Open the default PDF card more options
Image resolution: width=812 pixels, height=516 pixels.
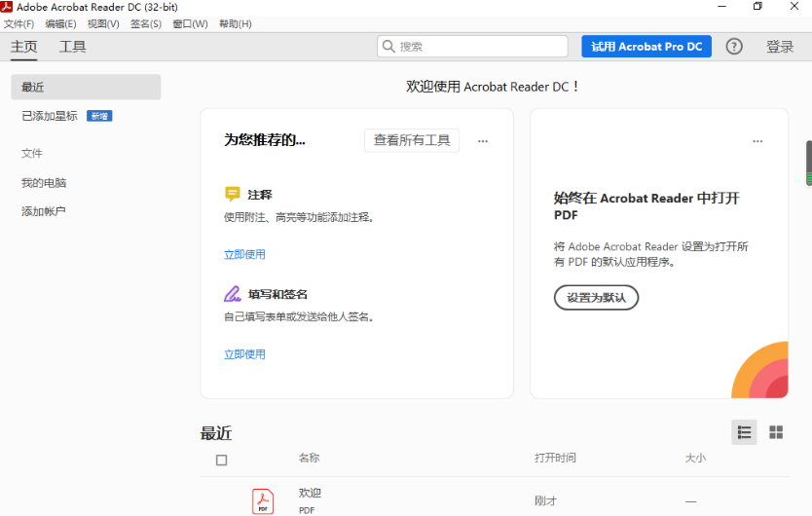pyautogui.click(x=757, y=141)
